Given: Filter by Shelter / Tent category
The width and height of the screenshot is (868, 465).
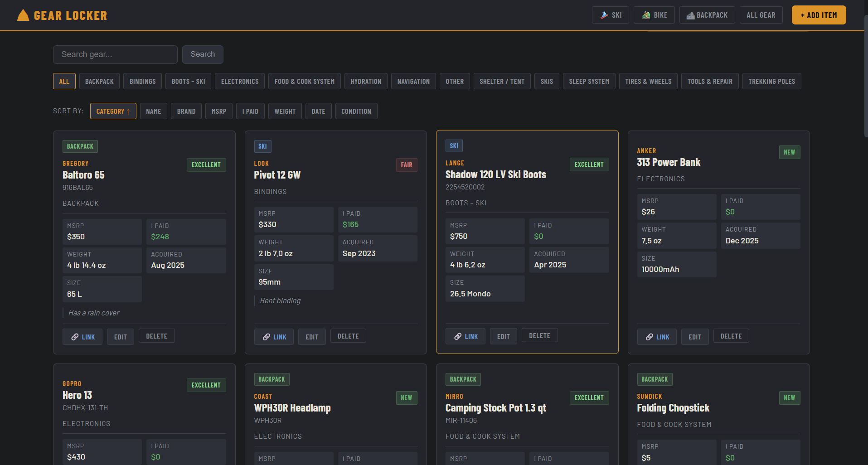Looking at the screenshot, I should 502,81.
